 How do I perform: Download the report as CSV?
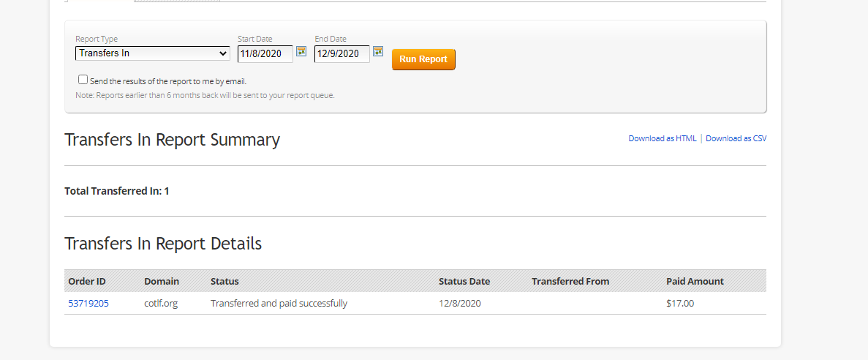tap(736, 138)
